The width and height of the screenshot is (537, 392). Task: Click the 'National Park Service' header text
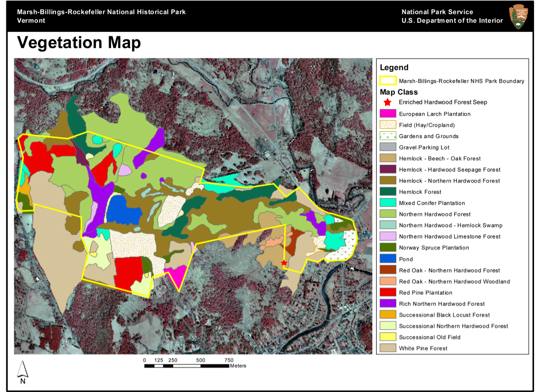coord(437,12)
